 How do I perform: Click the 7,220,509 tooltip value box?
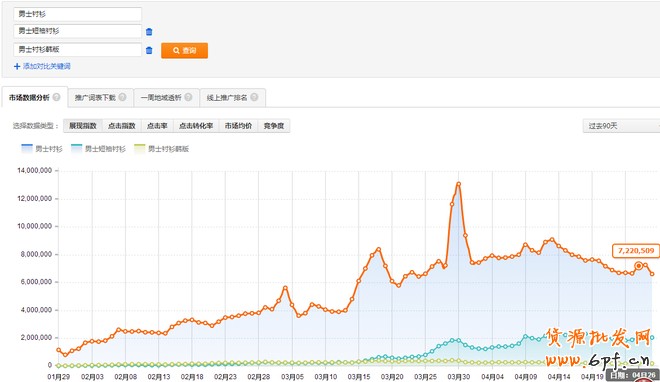click(x=636, y=251)
